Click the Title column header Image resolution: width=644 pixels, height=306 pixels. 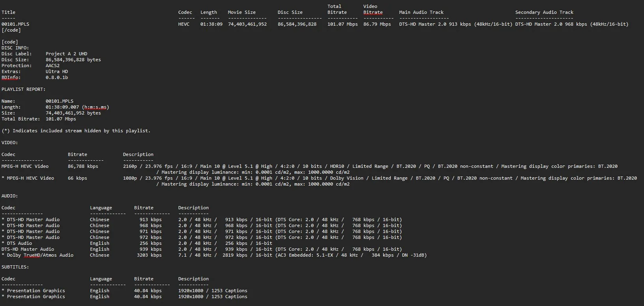tap(8, 12)
